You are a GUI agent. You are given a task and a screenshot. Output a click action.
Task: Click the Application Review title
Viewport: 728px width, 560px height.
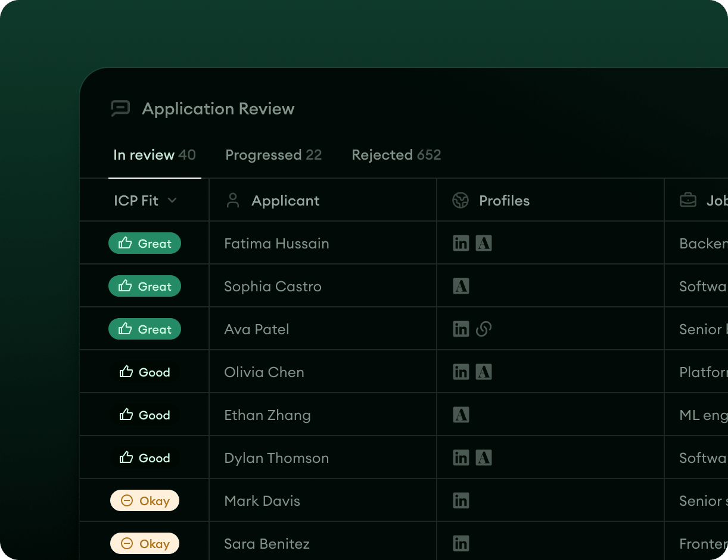click(218, 109)
